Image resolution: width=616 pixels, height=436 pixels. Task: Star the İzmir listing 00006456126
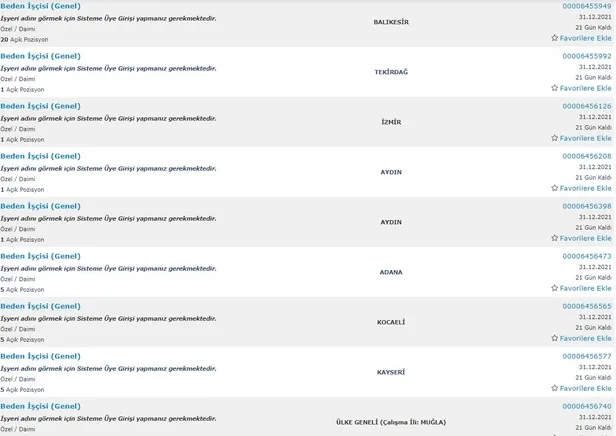click(555, 138)
